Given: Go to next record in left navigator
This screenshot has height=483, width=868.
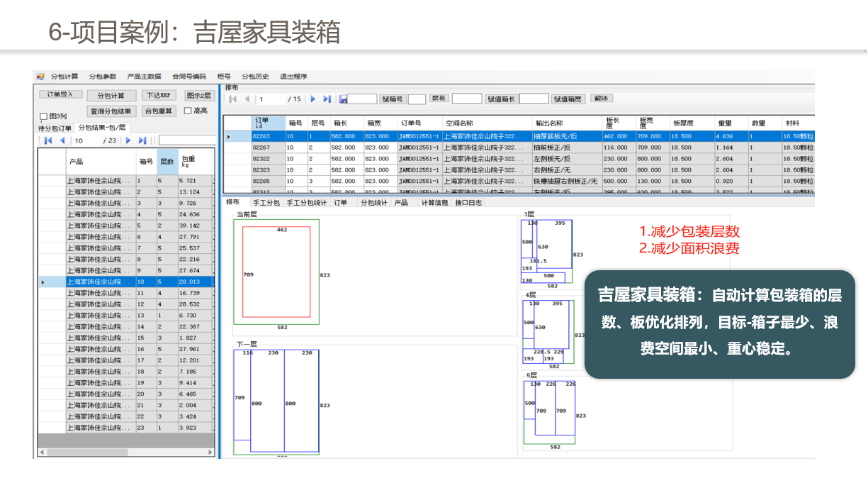Looking at the screenshot, I should [x=129, y=140].
